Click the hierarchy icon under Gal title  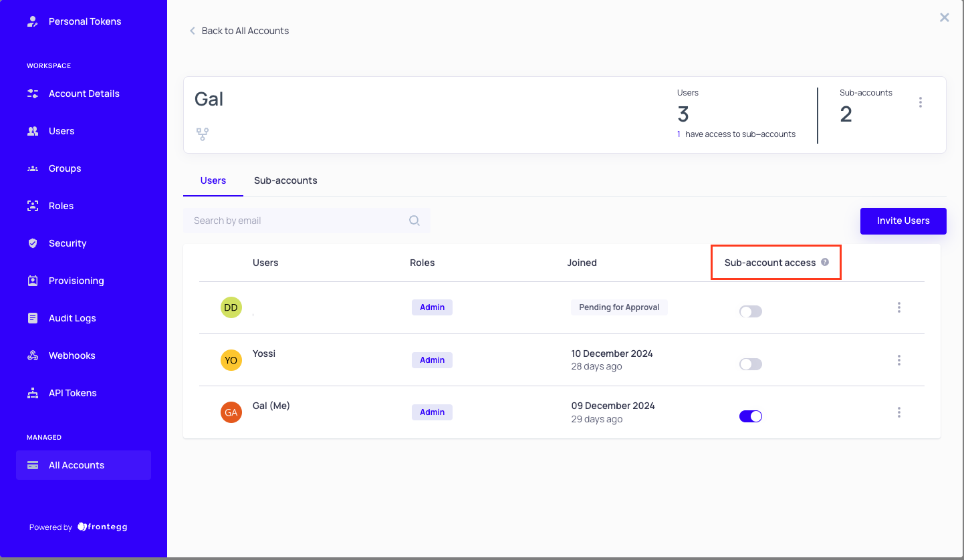point(203,134)
